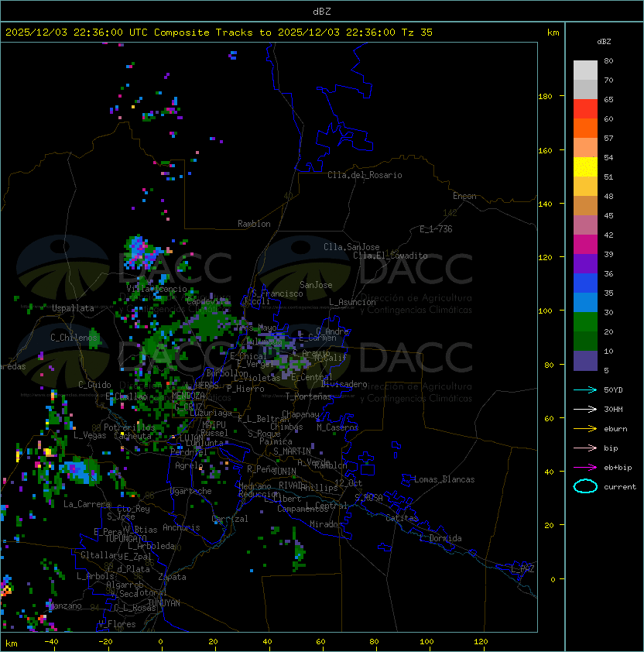Click the blue storm cell northwest of La_Carrera
644x652 pixels.
pyautogui.click(x=80, y=471)
